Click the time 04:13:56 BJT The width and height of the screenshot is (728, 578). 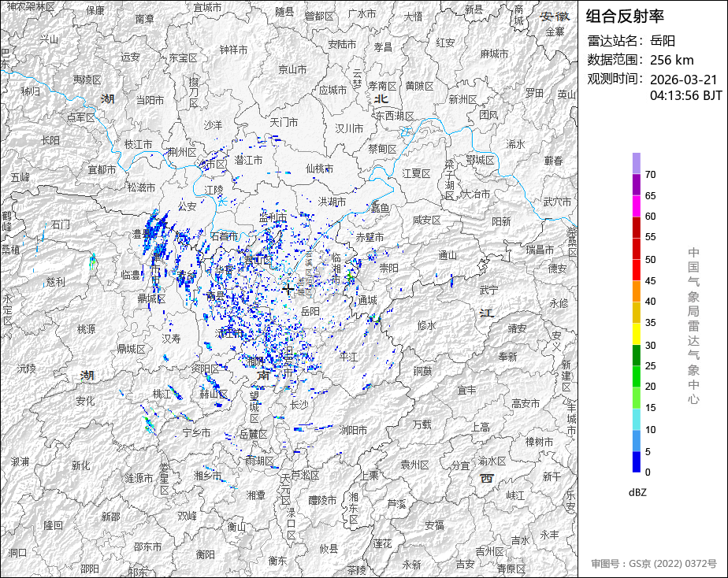686,95
